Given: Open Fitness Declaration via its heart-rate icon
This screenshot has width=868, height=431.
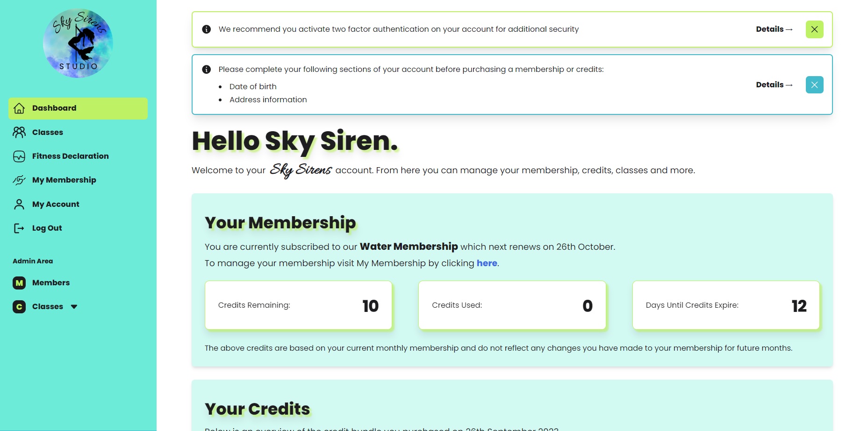Looking at the screenshot, I should click(19, 156).
